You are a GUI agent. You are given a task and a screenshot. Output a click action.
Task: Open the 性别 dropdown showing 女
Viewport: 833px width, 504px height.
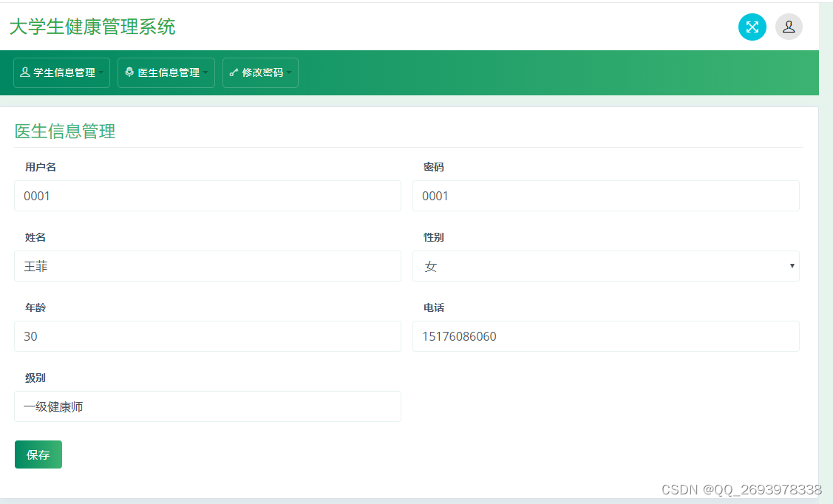[x=605, y=266]
